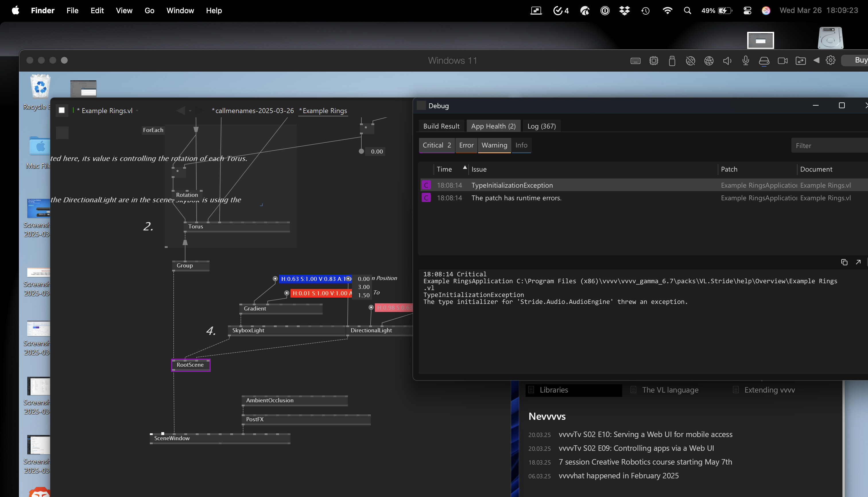The image size is (868, 497).
Task: Select the Group node
Action: coord(191,265)
